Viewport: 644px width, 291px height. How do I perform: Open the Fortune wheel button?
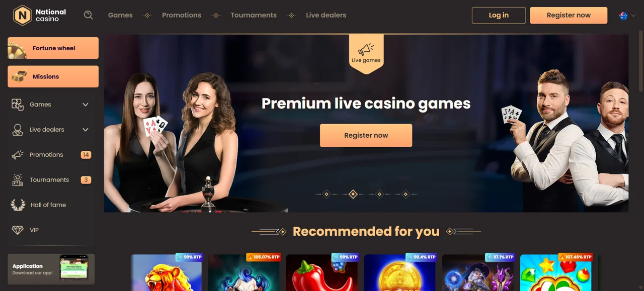pos(53,48)
